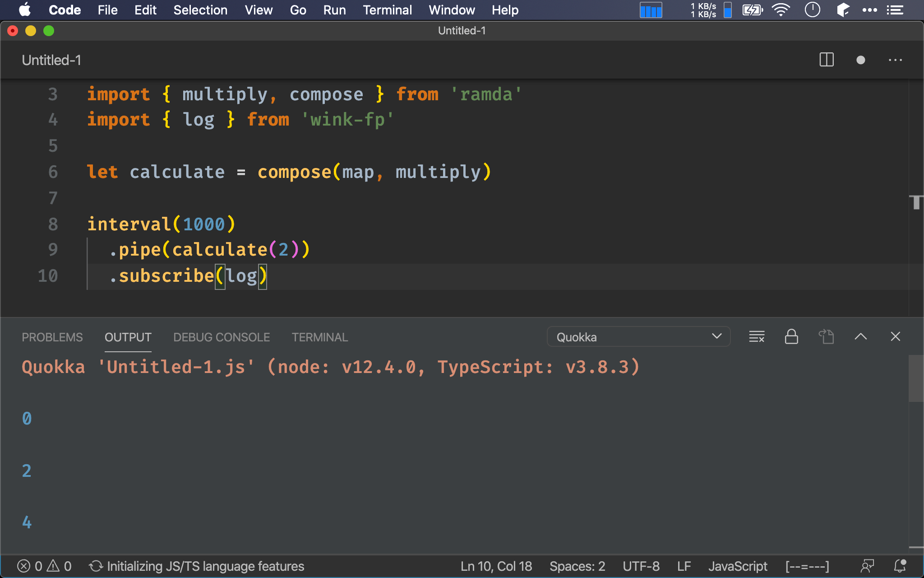Viewport: 924px width, 578px height.
Task: Open the Wi-Fi menu
Action: click(781, 10)
